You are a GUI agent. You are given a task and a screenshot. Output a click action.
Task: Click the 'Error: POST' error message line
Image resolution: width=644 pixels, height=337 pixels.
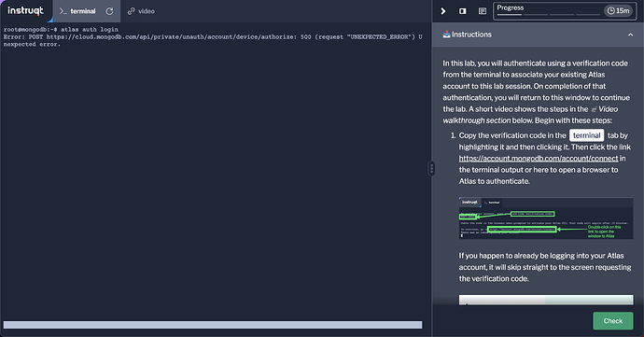pos(213,40)
